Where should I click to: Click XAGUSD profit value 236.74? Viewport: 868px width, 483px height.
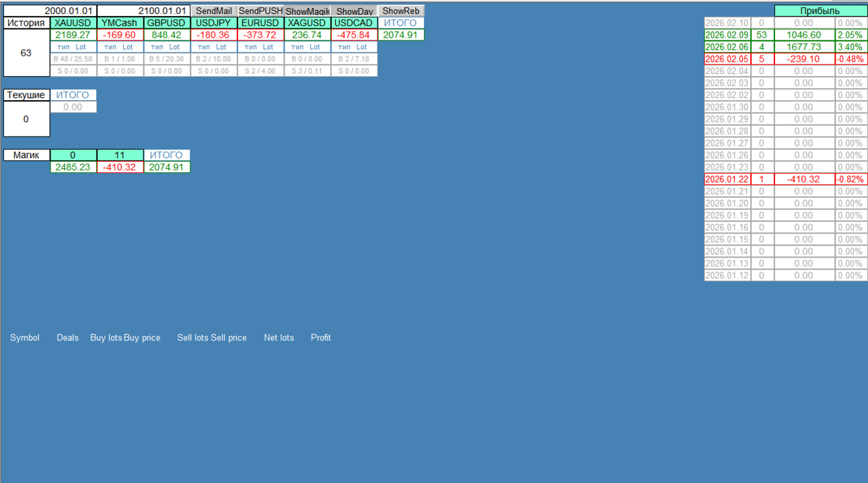[308, 35]
